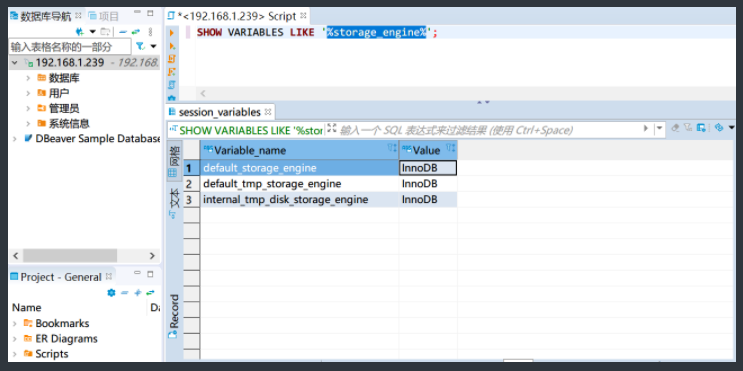Sort by the Variable_name column header
This screenshot has height=371, width=743.
coord(299,150)
